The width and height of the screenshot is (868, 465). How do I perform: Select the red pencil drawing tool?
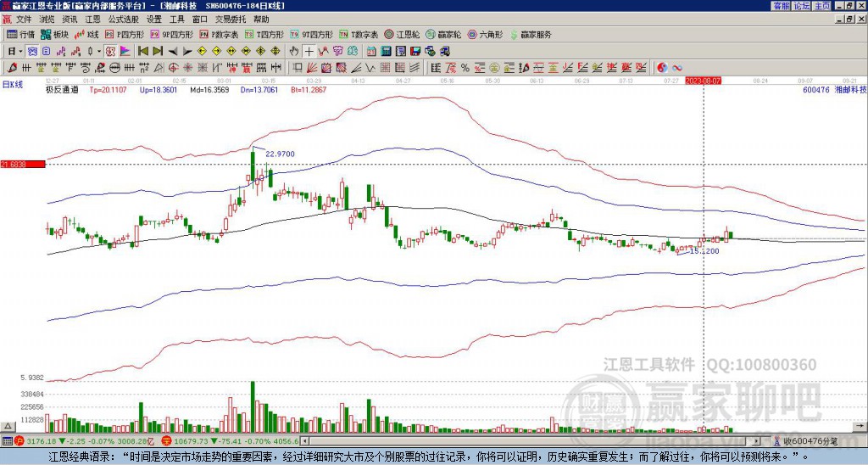[12, 68]
